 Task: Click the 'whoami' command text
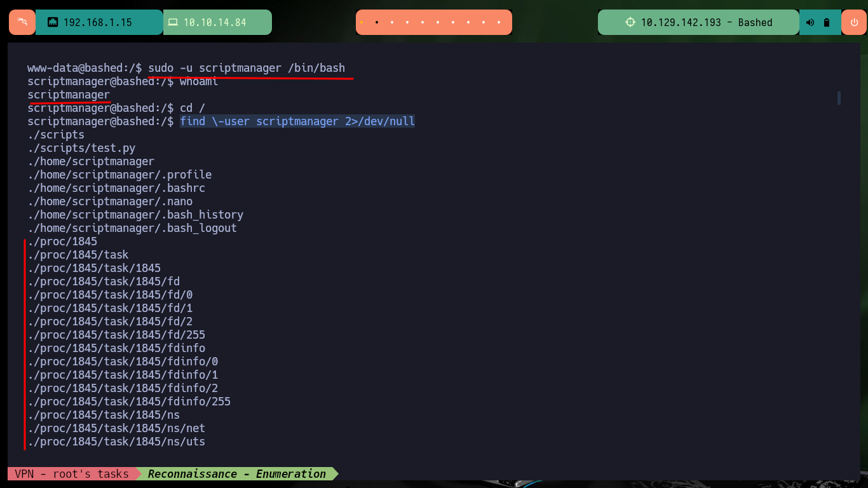click(x=199, y=81)
